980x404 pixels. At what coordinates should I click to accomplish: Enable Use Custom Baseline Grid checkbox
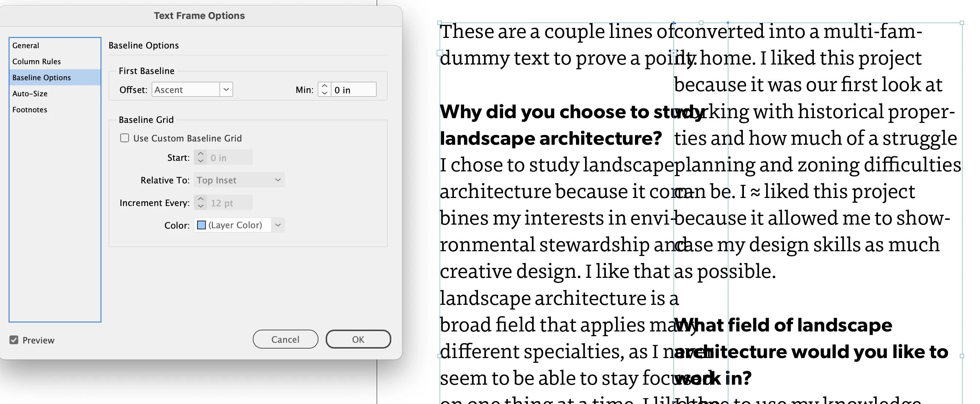click(125, 138)
